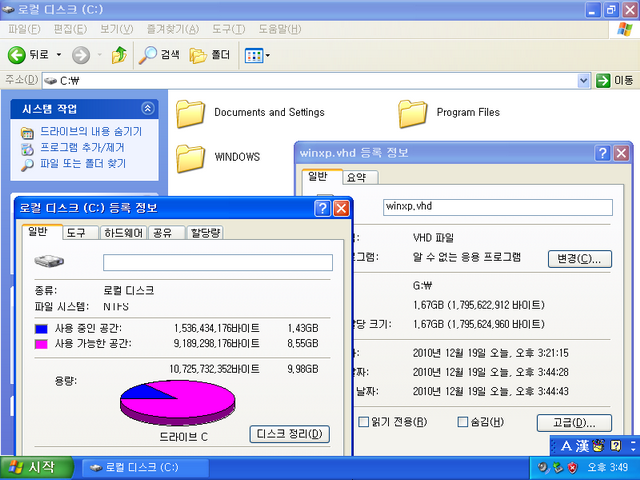Click the green 이동 go arrow icon
This screenshot has height=480, width=640.
(x=603, y=80)
